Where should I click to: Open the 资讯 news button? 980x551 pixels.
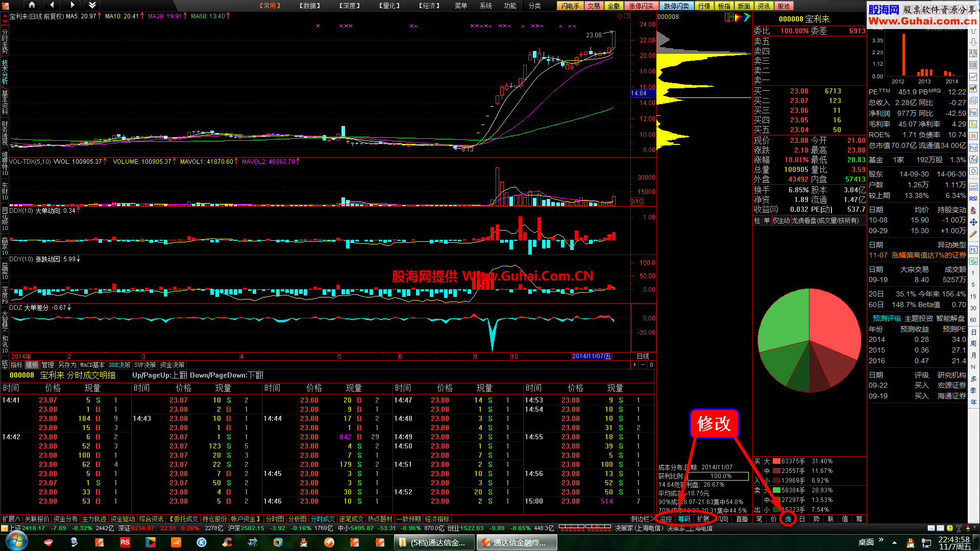[764, 6]
